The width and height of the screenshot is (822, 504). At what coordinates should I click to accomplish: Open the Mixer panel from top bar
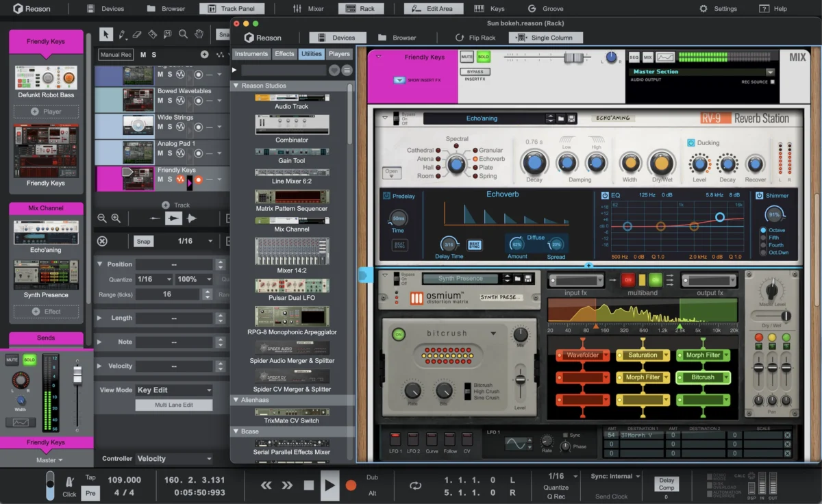[x=308, y=9]
